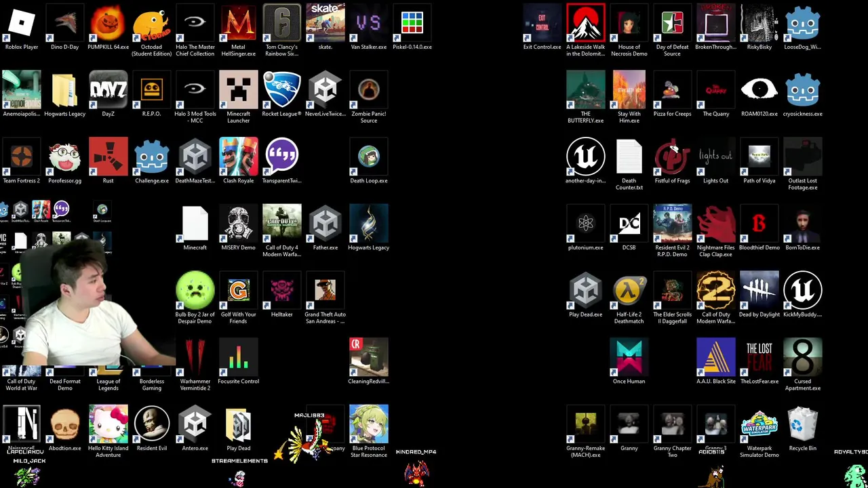Select the Zombie Panic! Source icon

[369, 89]
